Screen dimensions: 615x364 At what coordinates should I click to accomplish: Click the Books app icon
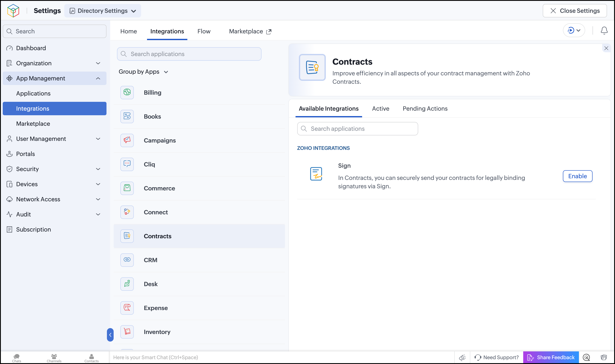coord(127,117)
